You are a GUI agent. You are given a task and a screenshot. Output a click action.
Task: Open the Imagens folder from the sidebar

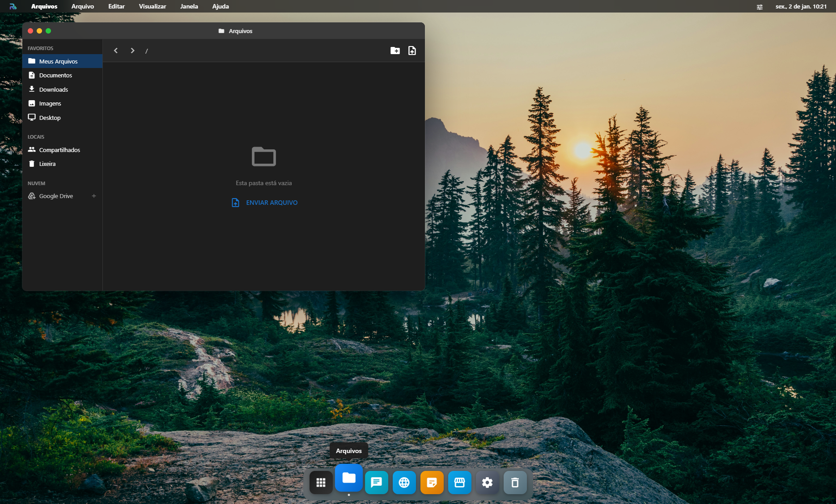coord(50,103)
